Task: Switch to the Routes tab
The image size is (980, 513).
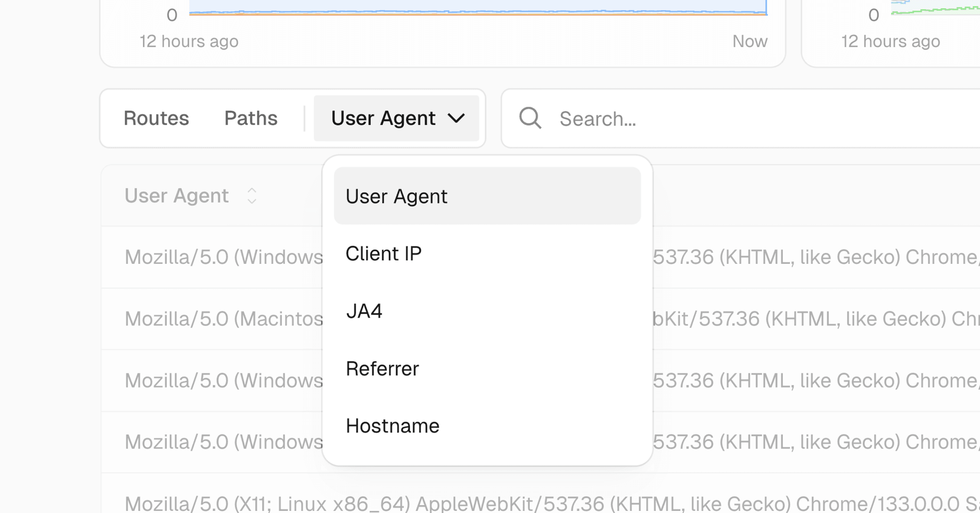Action: coord(156,118)
